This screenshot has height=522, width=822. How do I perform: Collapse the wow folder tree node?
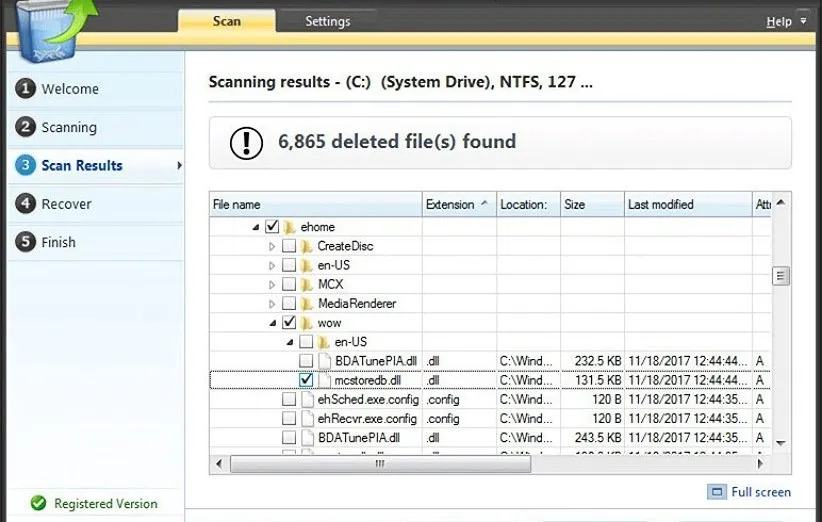pyautogui.click(x=272, y=323)
